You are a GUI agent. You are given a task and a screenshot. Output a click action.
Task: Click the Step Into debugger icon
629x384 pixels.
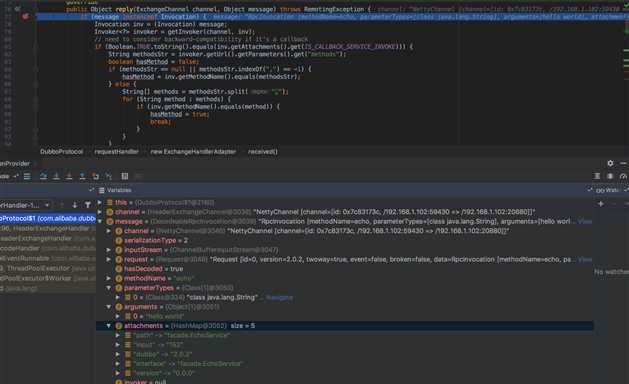pyautogui.click(x=56, y=176)
